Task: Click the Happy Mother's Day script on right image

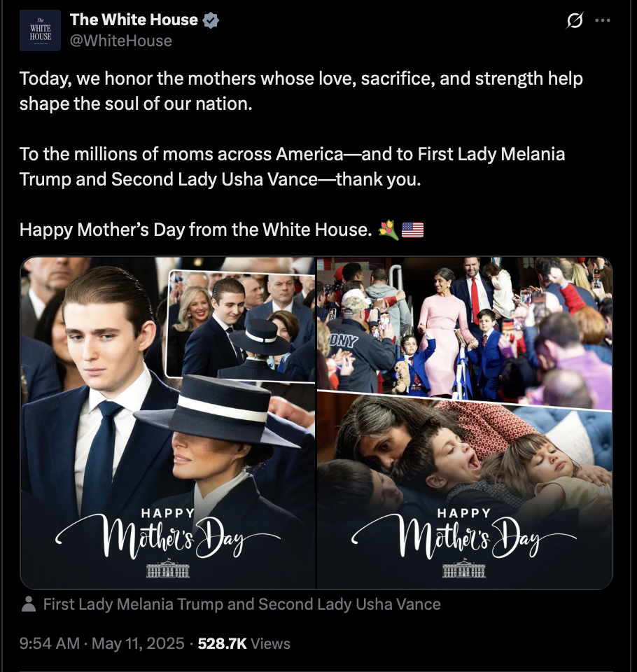Action: (x=464, y=533)
